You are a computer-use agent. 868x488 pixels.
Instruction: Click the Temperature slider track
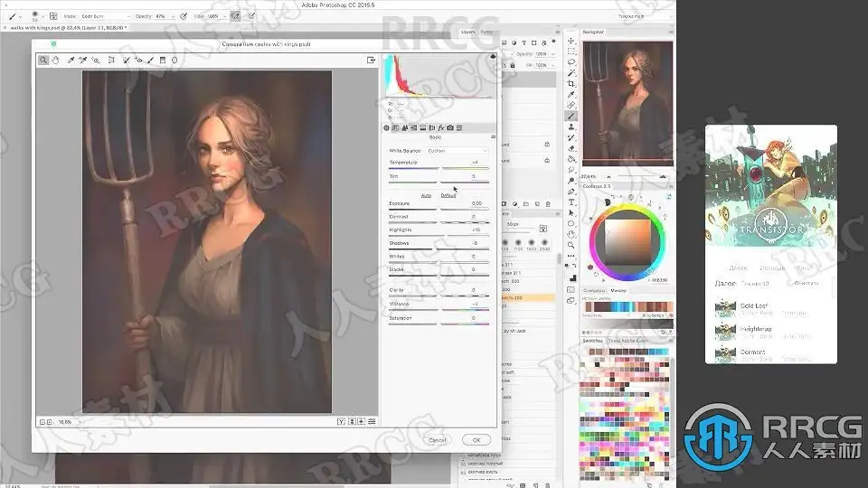click(x=439, y=168)
